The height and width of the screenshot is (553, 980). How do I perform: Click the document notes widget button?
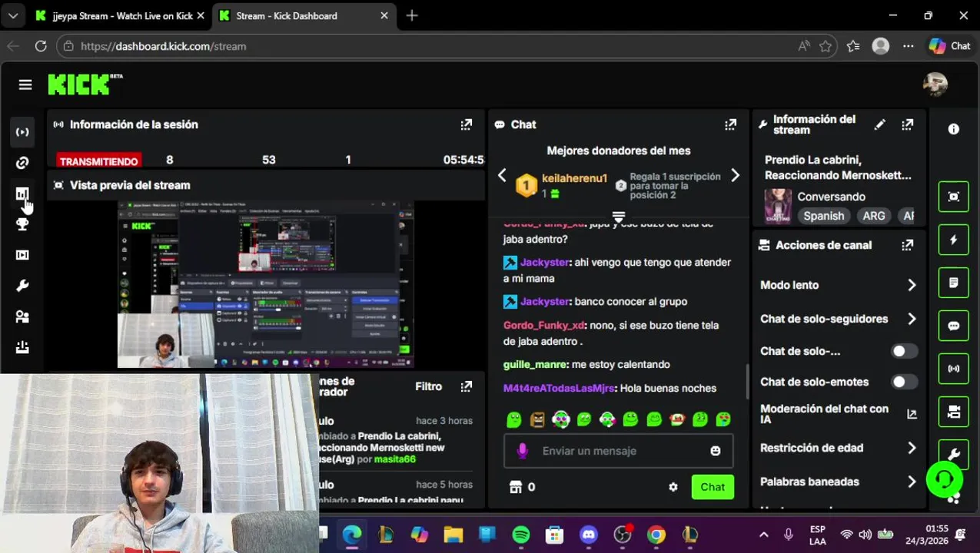[x=954, y=283]
